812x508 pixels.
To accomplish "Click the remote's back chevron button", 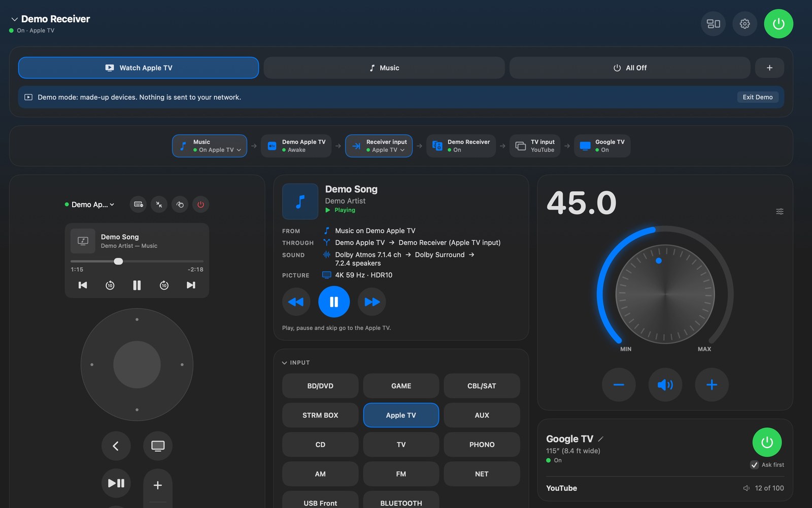I will click(116, 446).
